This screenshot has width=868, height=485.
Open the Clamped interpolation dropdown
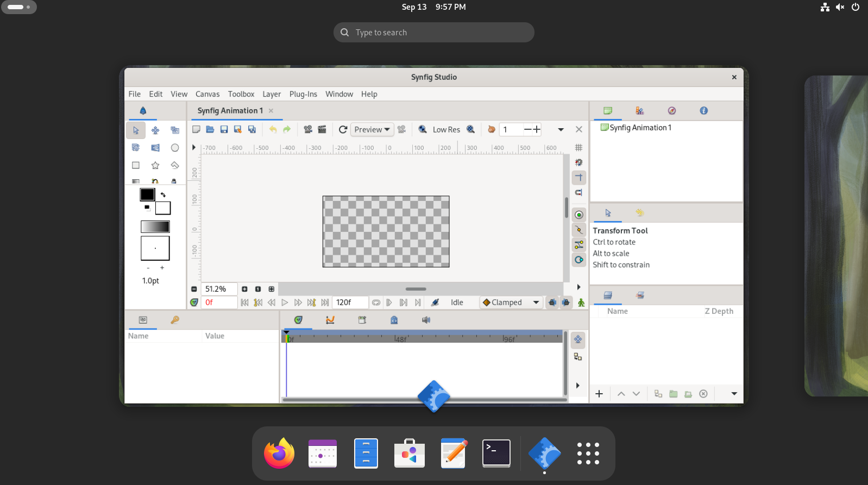click(511, 303)
